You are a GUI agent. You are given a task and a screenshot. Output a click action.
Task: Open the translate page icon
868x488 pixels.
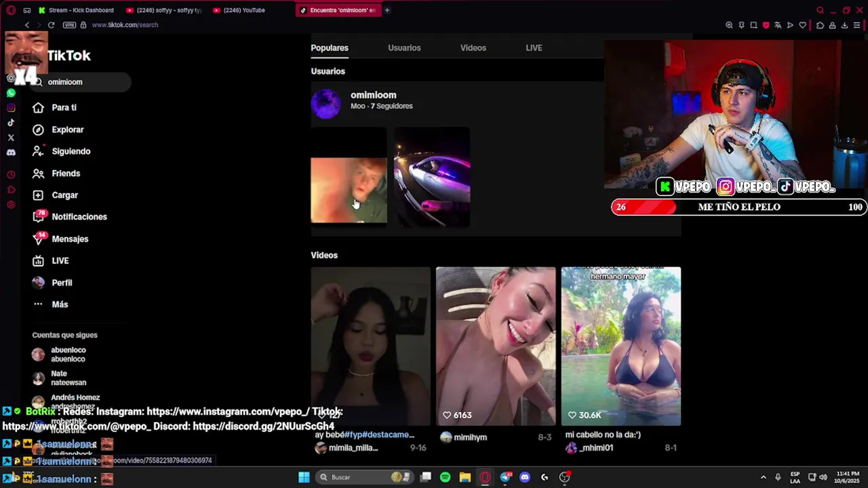click(778, 25)
